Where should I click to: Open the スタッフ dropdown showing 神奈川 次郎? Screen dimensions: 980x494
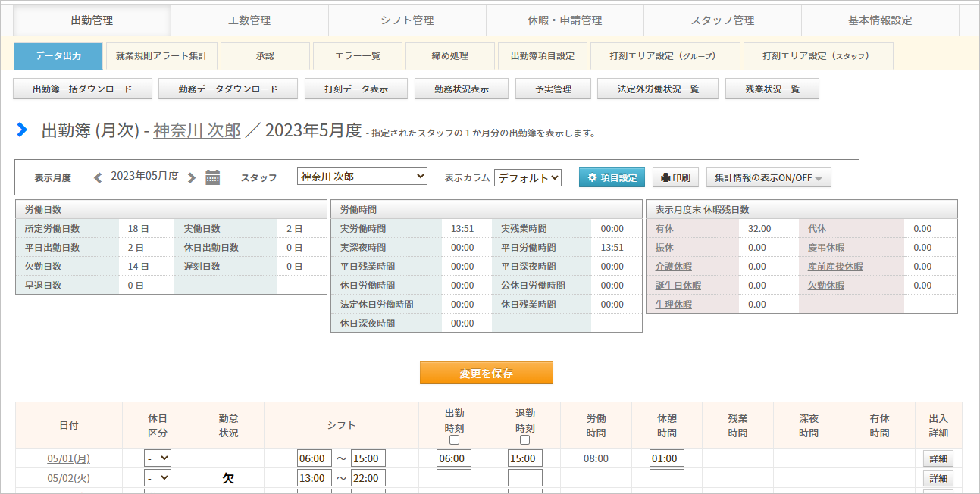(362, 177)
